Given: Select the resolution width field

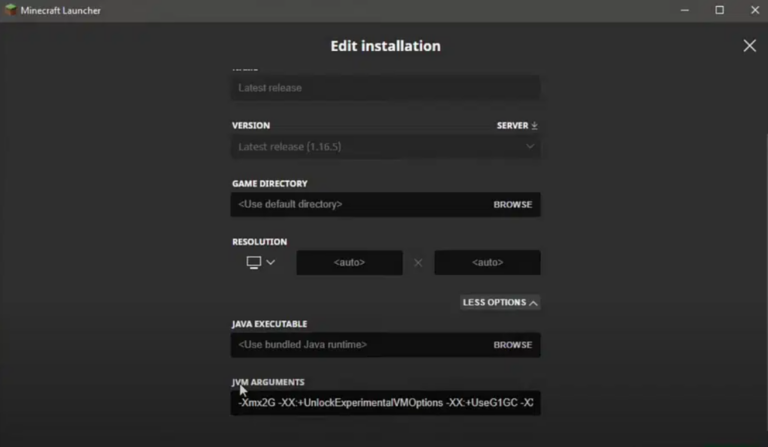Looking at the screenshot, I should click(349, 263).
